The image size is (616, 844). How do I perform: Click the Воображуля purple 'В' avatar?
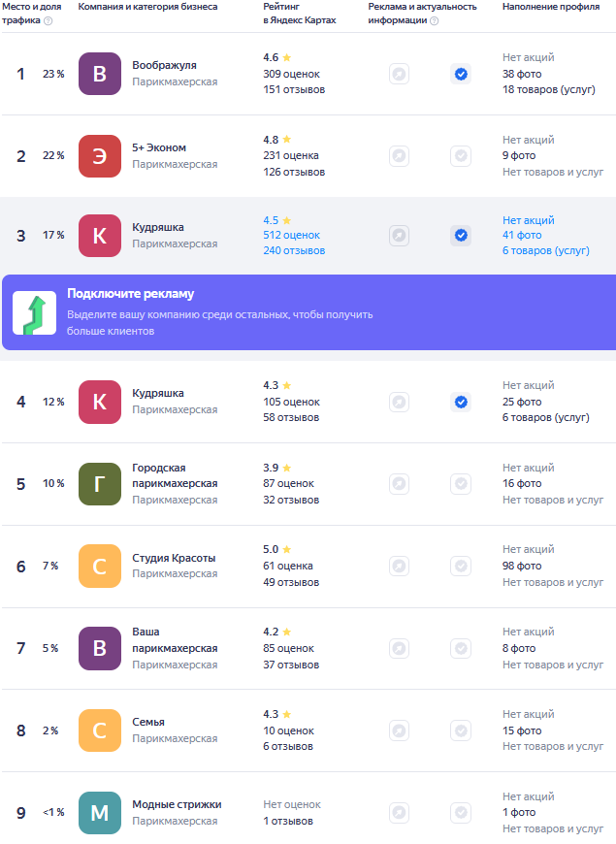pos(100,74)
